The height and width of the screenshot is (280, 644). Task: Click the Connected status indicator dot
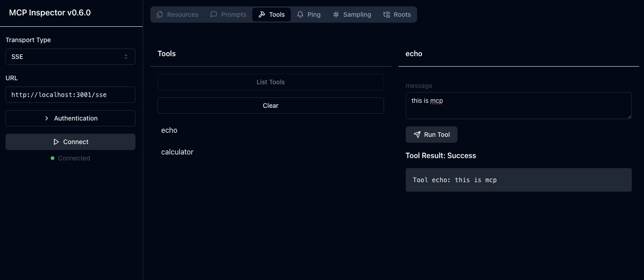tap(52, 158)
